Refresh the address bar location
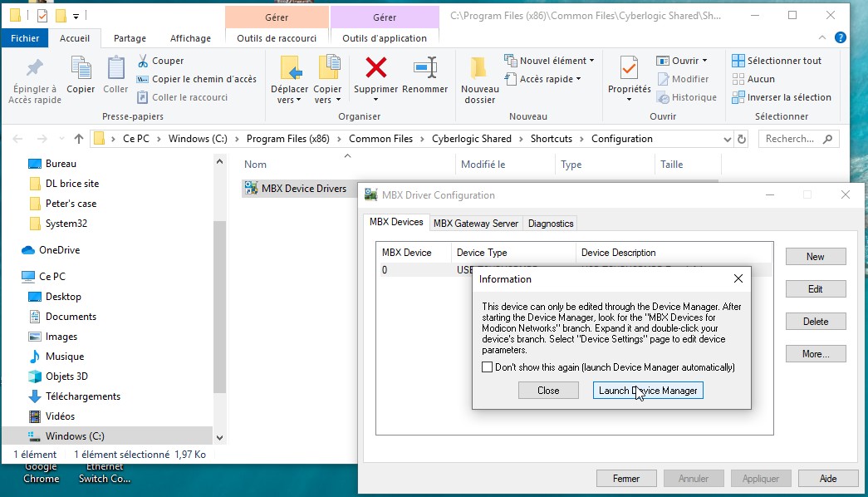This screenshot has width=868, height=497. (x=742, y=139)
